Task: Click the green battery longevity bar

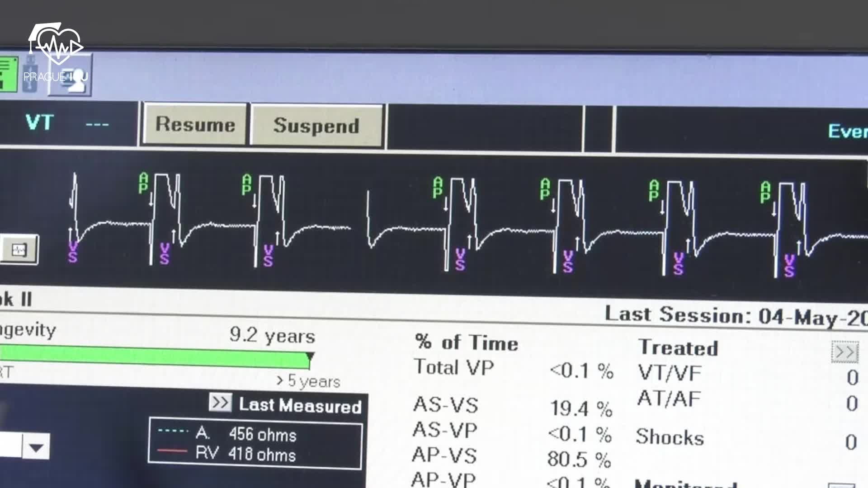Action: (154, 357)
